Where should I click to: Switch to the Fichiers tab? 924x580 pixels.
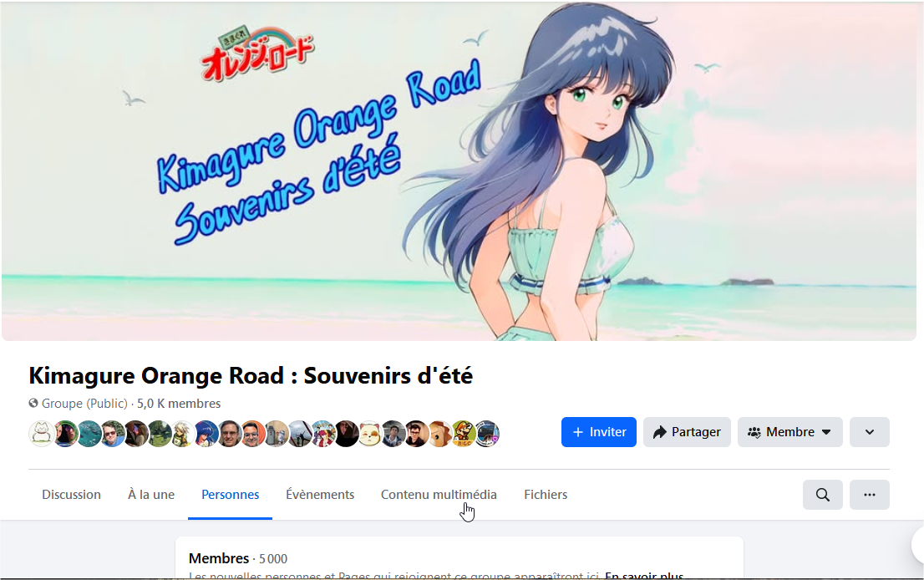tap(546, 495)
